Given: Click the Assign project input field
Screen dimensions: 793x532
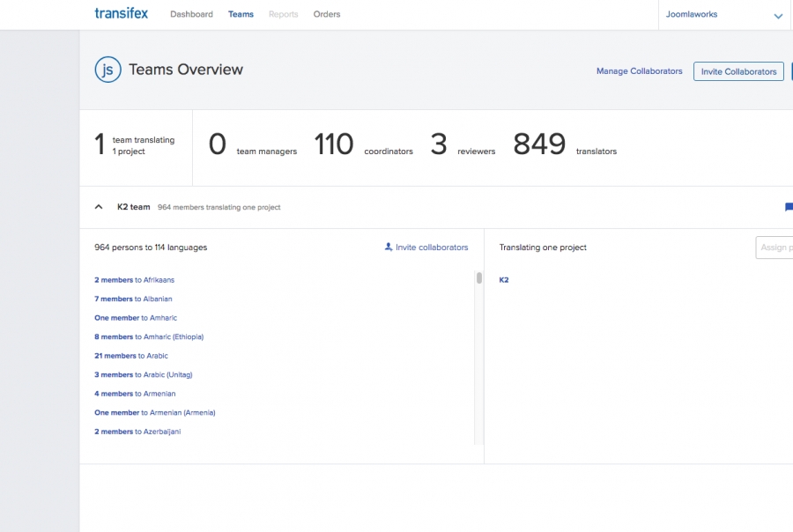Looking at the screenshot, I should [774, 248].
